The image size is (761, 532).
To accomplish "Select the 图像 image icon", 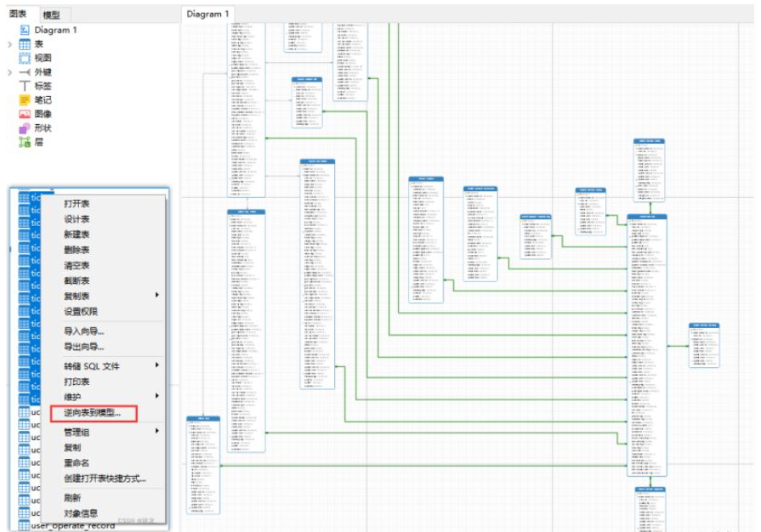I will 25,114.
